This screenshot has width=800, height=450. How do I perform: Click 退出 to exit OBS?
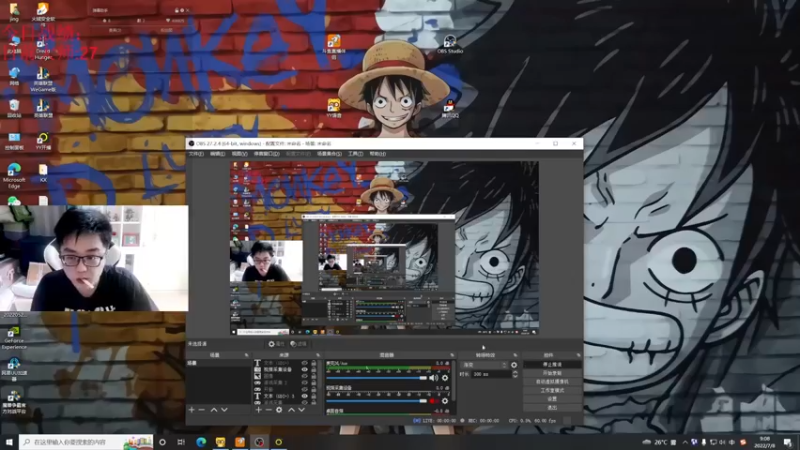click(552, 408)
